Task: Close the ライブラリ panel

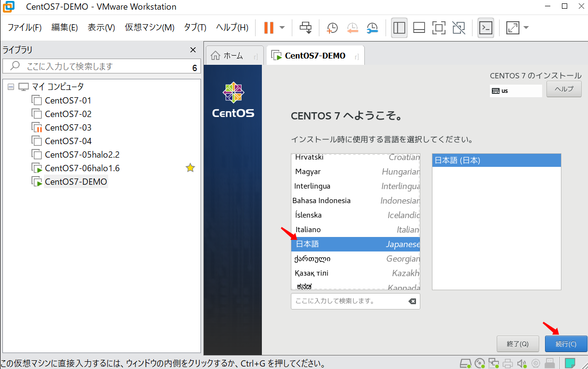Action: pos(193,50)
